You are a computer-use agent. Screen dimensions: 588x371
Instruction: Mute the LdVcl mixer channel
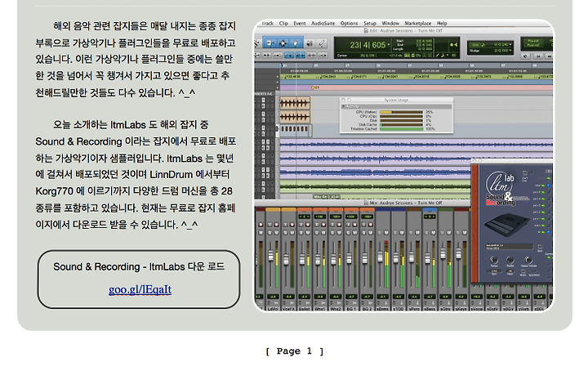tap(276, 233)
